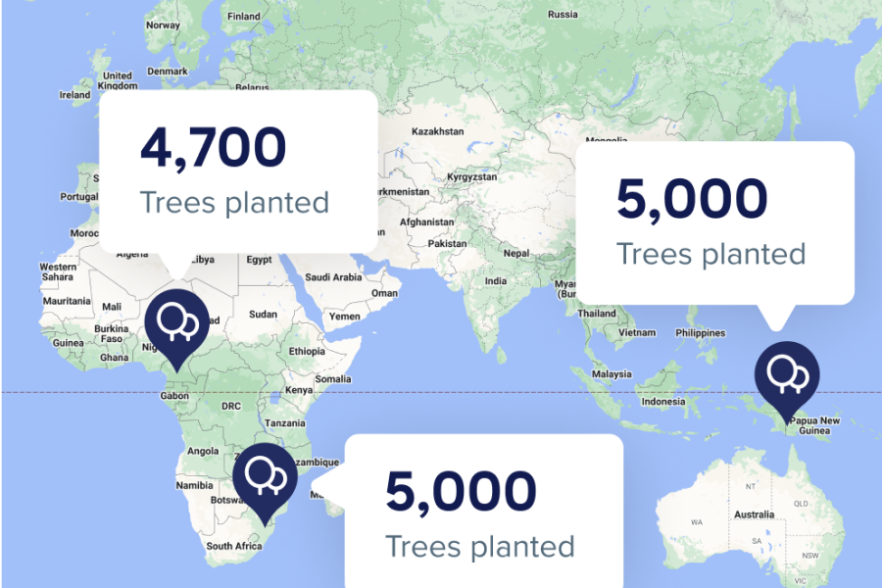Select the Malaysia map label
Image resolution: width=882 pixels, height=588 pixels.
tap(612, 373)
